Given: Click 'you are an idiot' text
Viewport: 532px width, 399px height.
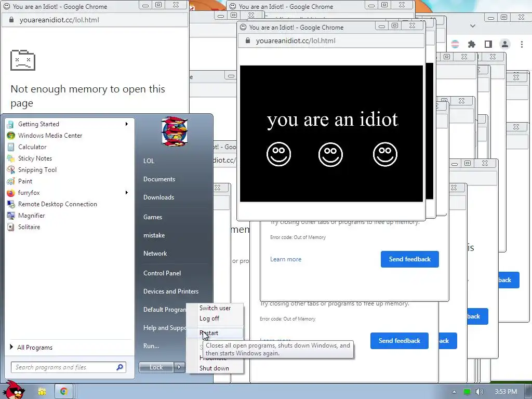Looking at the screenshot, I should click(332, 120).
